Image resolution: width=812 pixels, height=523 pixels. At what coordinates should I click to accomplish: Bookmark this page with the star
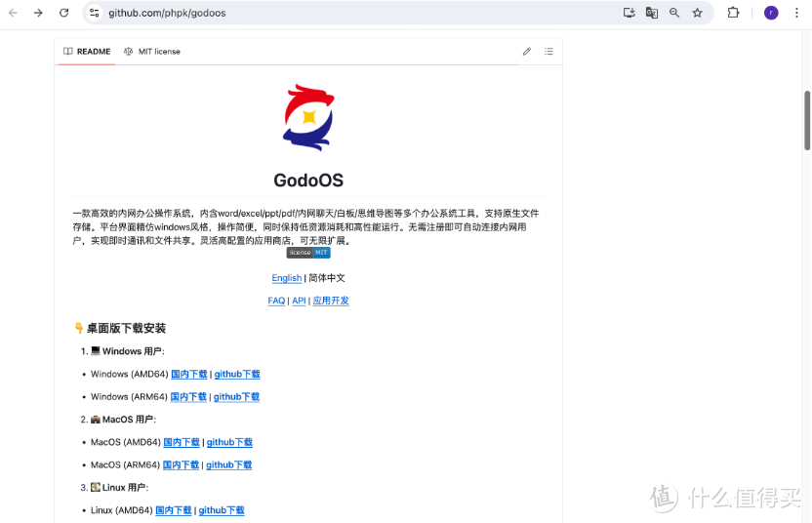point(697,13)
